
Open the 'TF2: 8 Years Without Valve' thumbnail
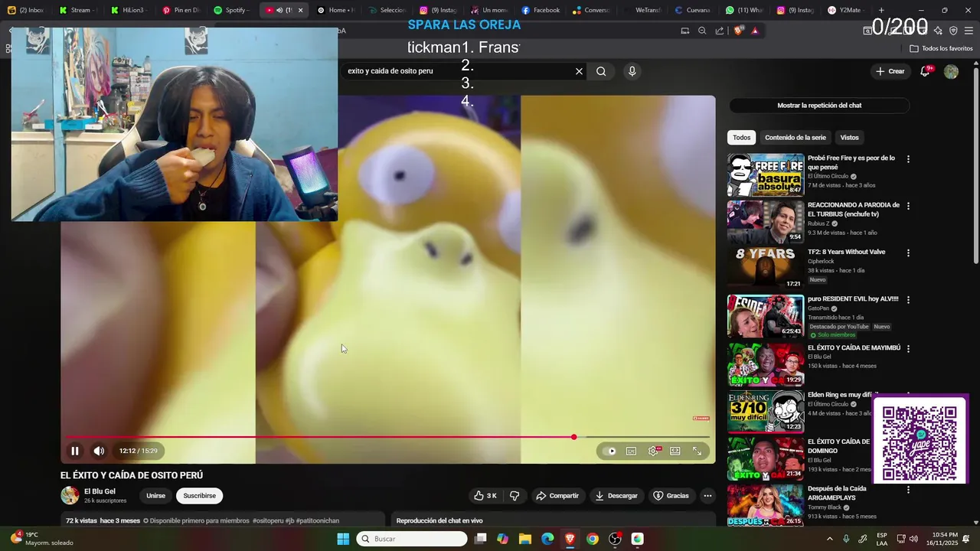[x=766, y=268]
